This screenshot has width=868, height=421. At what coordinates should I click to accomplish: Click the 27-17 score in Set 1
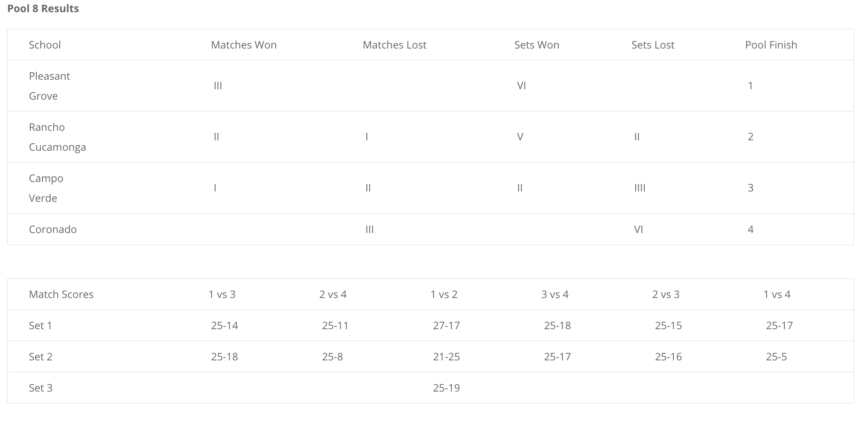pyautogui.click(x=447, y=326)
